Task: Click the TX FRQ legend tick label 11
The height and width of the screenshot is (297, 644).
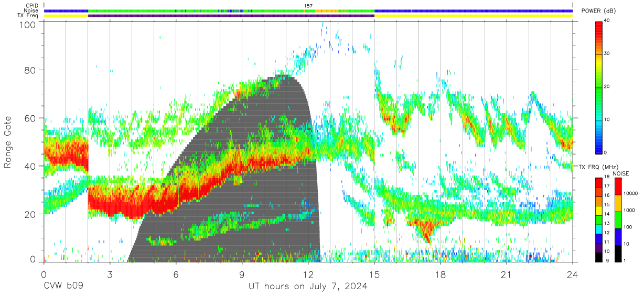Action: [x=608, y=242]
